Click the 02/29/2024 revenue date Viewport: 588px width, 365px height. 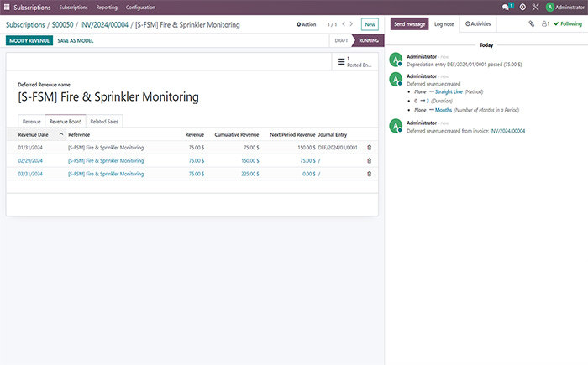point(30,161)
